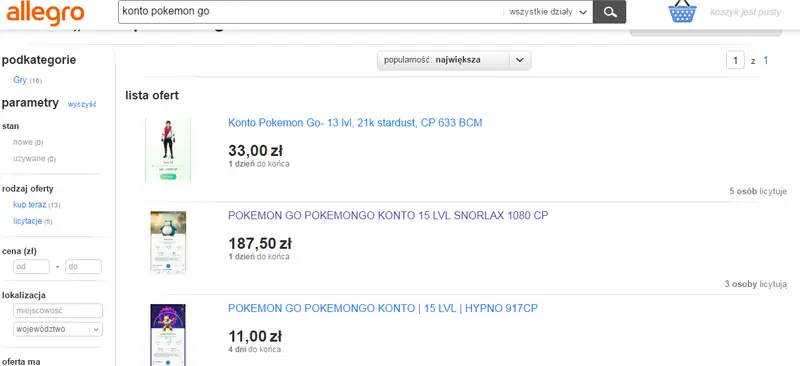
Task: Focus the 'miejscowość' location field
Action: pyautogui.click(x=58, y=310)
